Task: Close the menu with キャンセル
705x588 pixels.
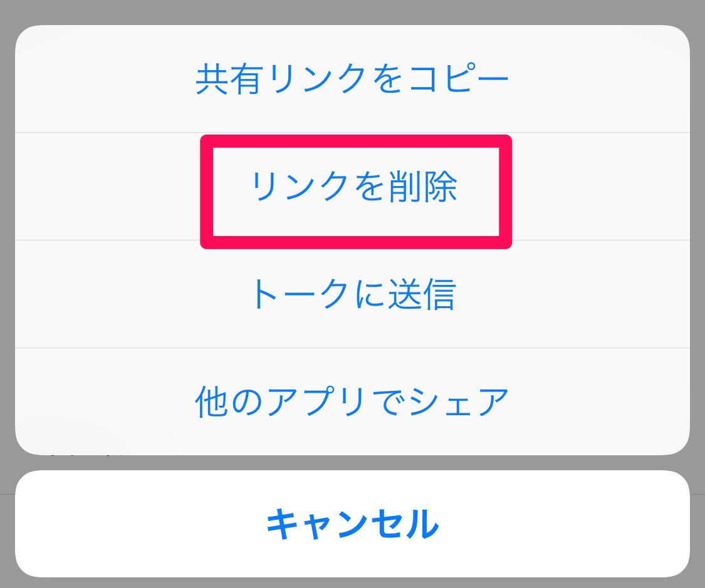Action: [x=352, y=524]
